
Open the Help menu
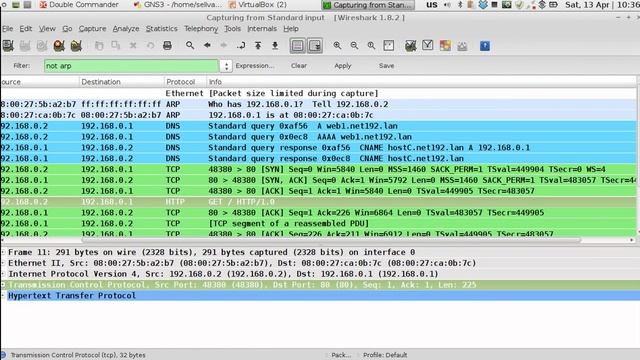pos(291,29)
